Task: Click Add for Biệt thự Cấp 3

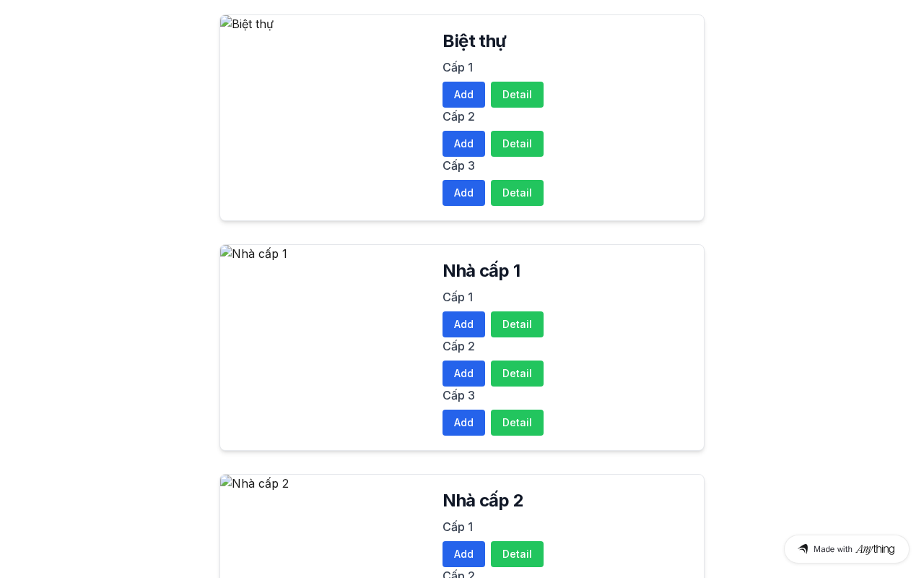Action: (463, 193)
